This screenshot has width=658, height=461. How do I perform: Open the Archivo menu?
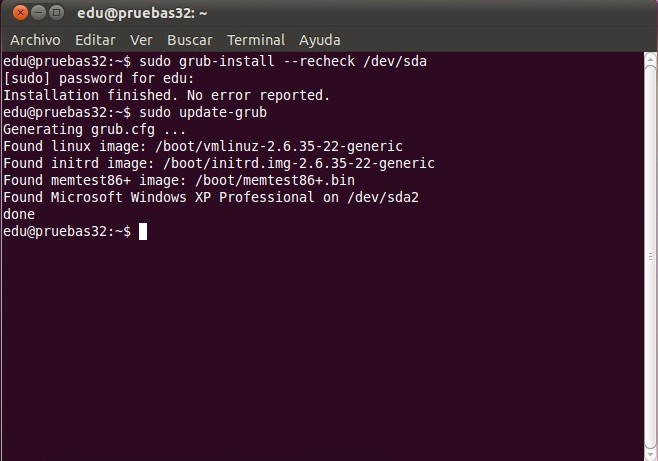(35, 40)
